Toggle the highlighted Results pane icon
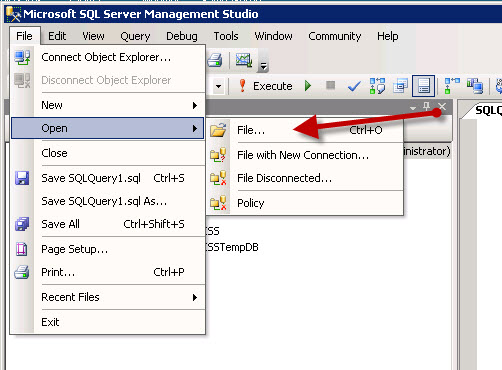Screen dimensions: 502x370 pyautogui.click(x=423, y=86)
